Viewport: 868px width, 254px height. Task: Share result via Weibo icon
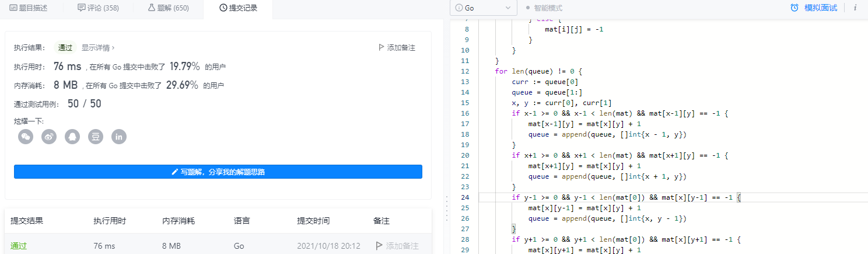pos(49,137)
